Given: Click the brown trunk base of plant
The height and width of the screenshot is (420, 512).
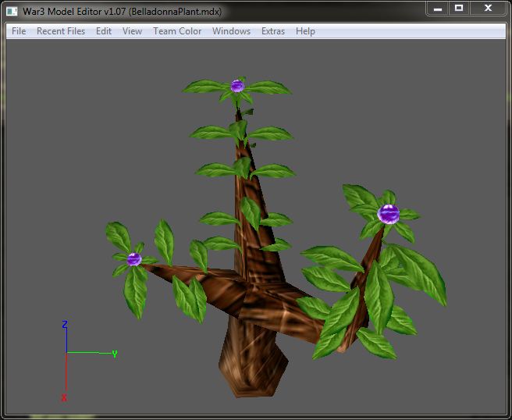Looking at the screenshot, I should pos(253,358).
